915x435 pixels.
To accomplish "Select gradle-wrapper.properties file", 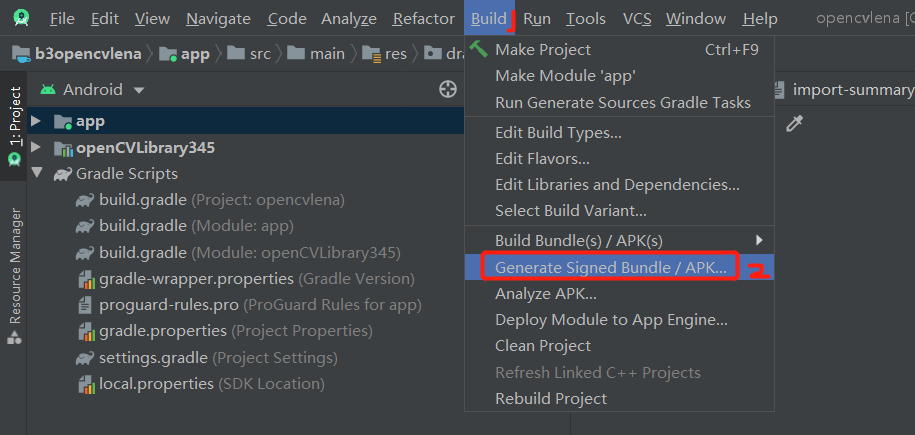I will [x=246, y=279].
